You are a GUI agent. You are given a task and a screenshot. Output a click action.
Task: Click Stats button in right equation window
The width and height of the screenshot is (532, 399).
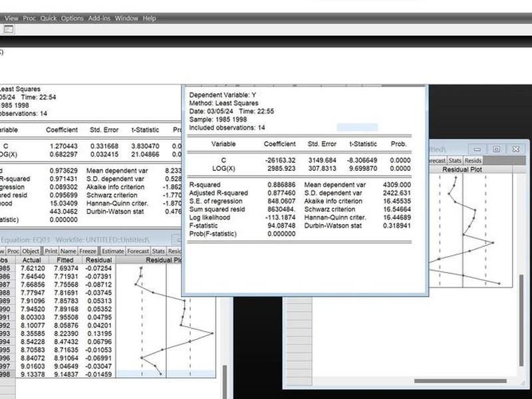tap(455, 160)
